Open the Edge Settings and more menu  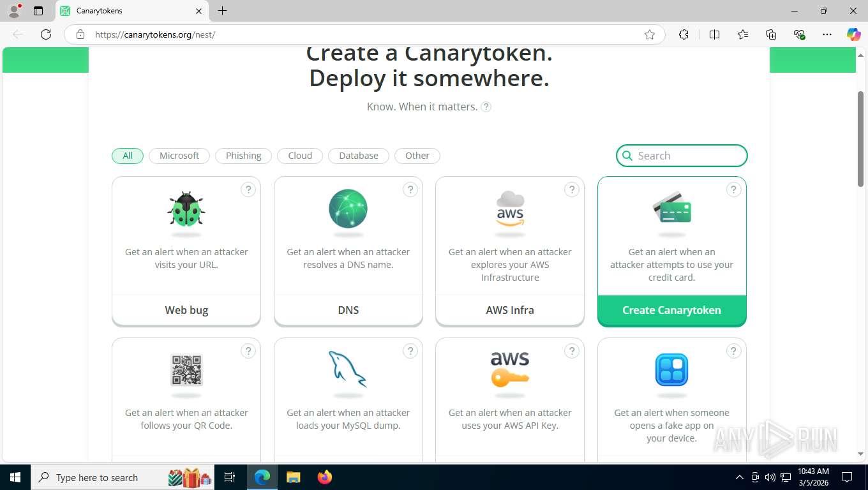coord(827,34)
